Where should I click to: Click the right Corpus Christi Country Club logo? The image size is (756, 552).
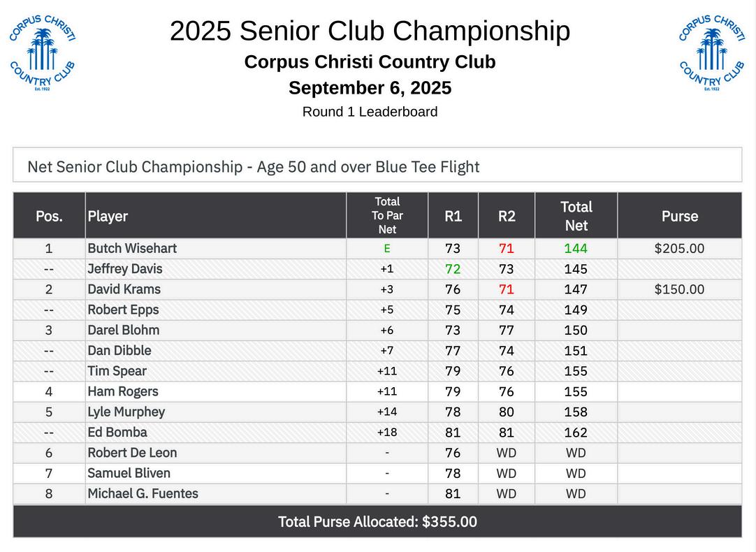point(711,53)
